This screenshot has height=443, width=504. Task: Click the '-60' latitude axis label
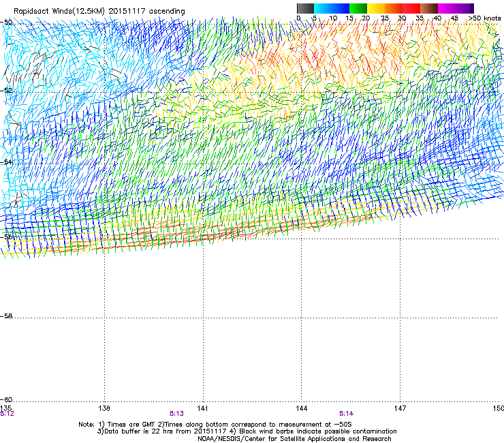[x=6, y=399]
